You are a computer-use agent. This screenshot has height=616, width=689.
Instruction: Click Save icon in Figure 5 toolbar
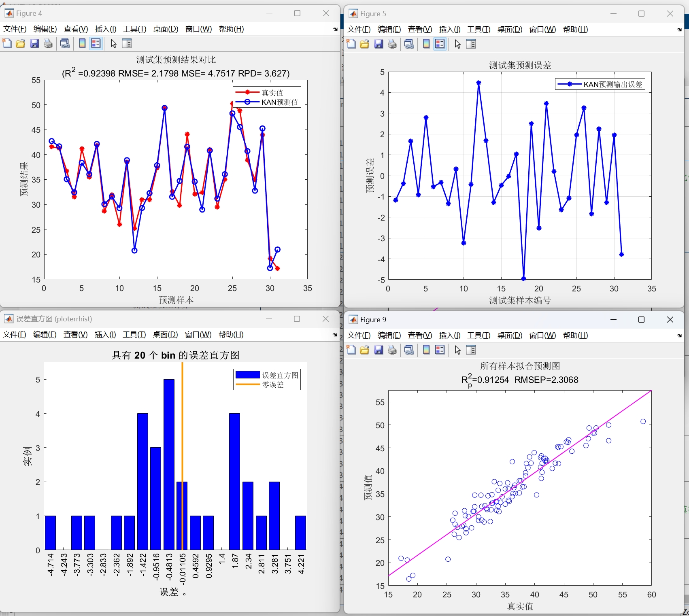pyautogui.click(x=379, y=44)
